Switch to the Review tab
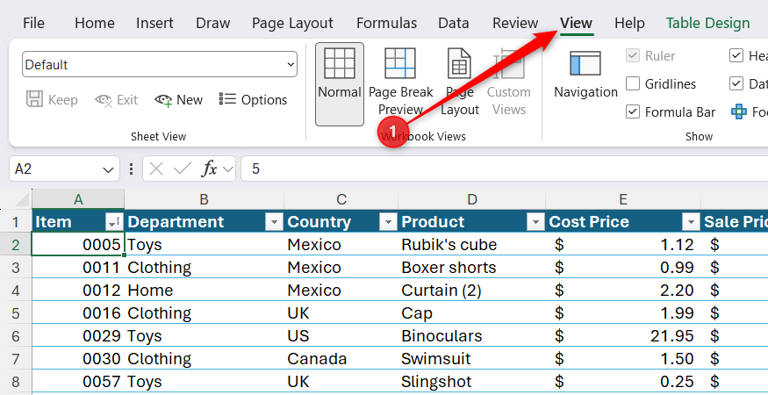The height and width of the screenshot is (395, 768). tap(515, 23)
